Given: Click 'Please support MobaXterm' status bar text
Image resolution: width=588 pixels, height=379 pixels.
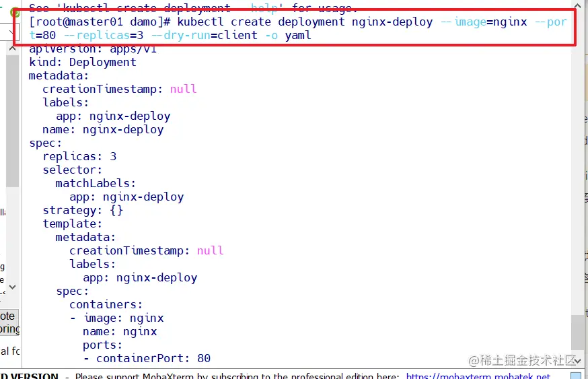Looking at the screenshot, I should click(135, 376).
